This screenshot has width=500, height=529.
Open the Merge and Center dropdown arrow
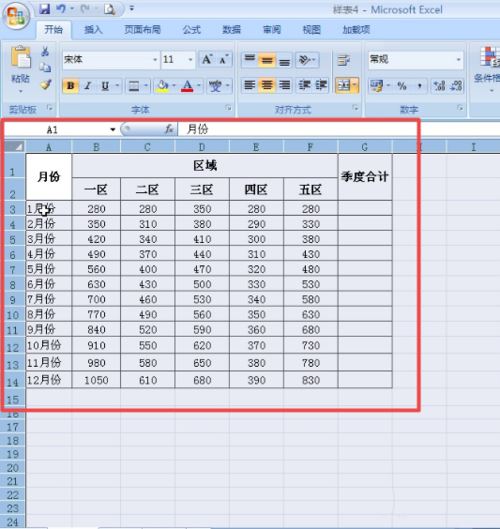click(355, 86)
